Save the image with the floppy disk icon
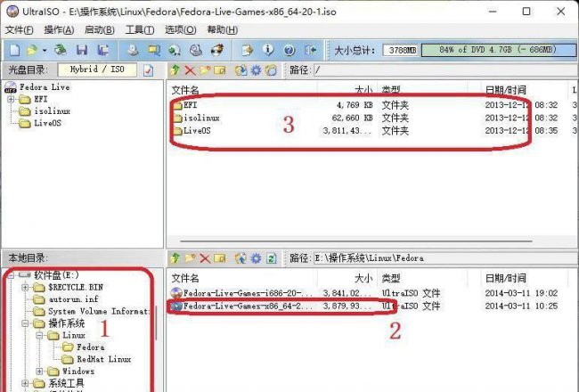The image size is (579, 392). click(x=82, y=50)
